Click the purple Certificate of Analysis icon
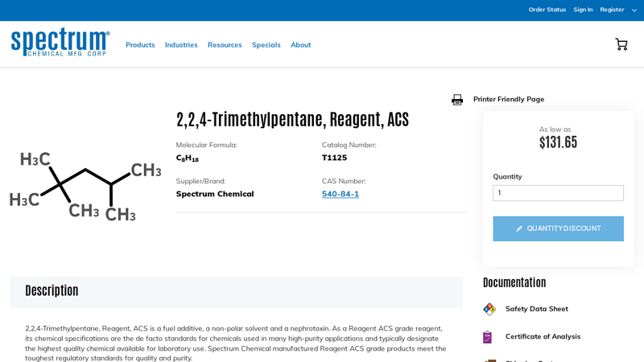Screen dimensions: 644x362 click(488, 336)
